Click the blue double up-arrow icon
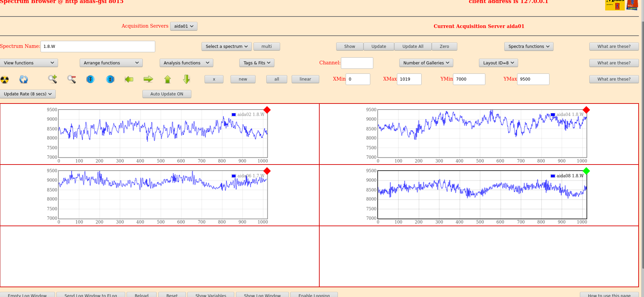 coord(110,79)
